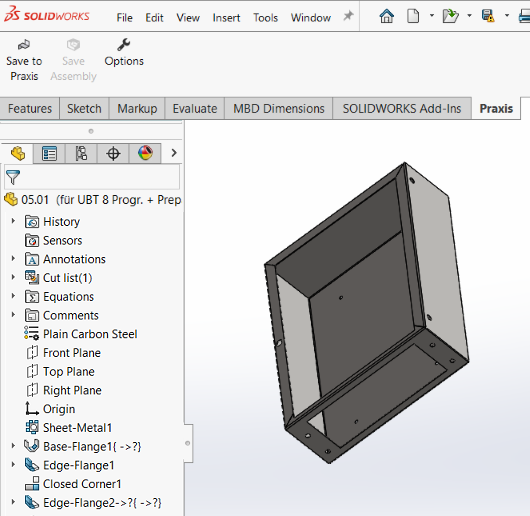Screen dimensions: 530x516
Task: Open the Insert menu
Action: [x=226, y=18]
